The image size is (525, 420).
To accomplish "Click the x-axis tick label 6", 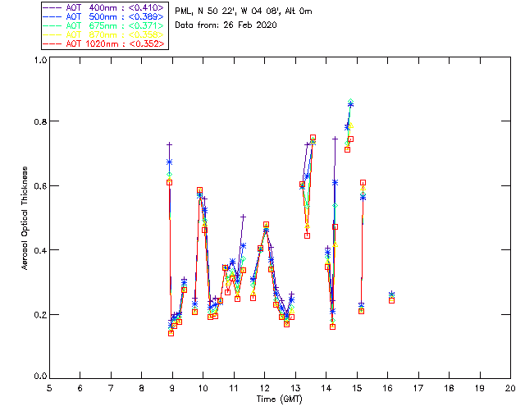I will click(80, 388).
